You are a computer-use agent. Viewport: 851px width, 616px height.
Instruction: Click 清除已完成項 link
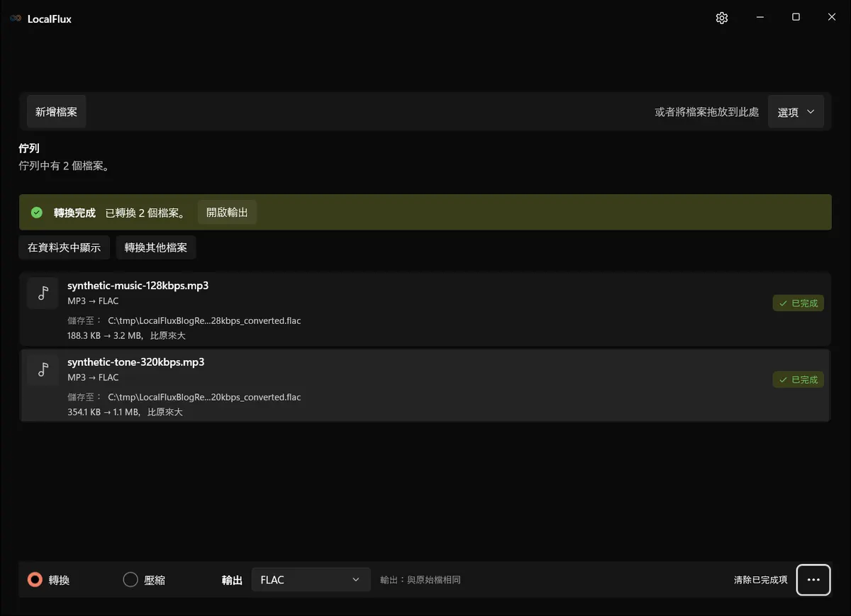tap(760, 580)
